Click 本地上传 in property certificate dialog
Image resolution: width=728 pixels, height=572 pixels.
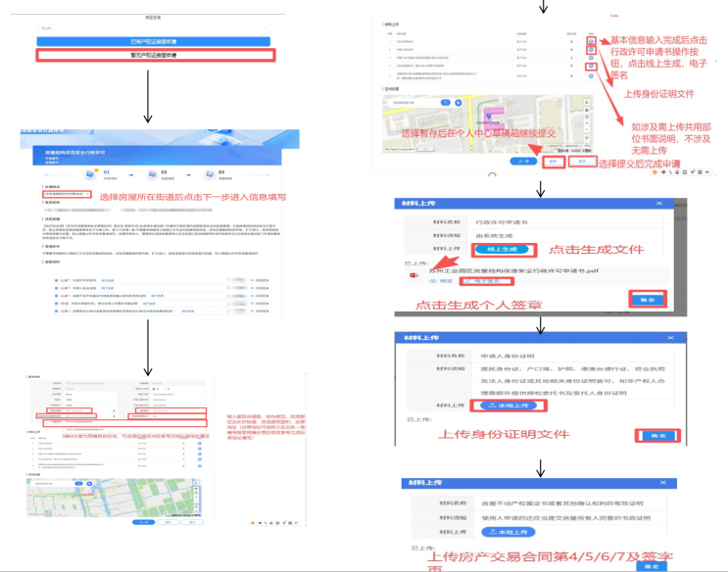506,532
